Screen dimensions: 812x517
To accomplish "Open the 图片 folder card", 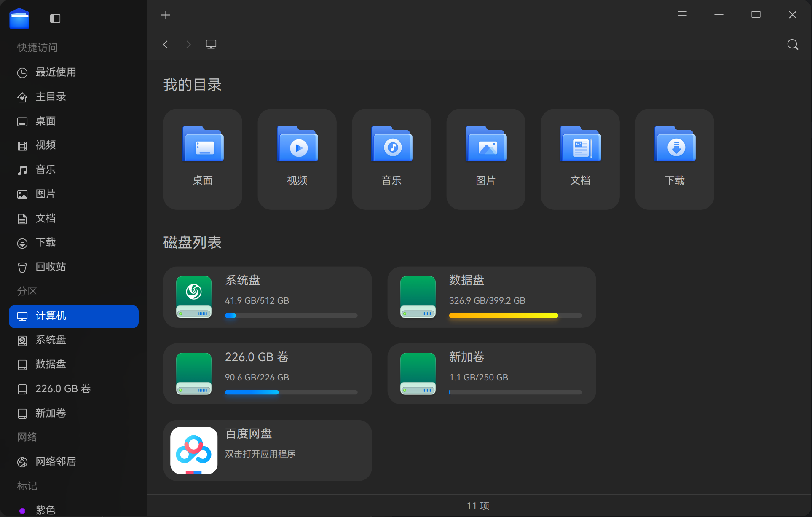I will 486,159.
